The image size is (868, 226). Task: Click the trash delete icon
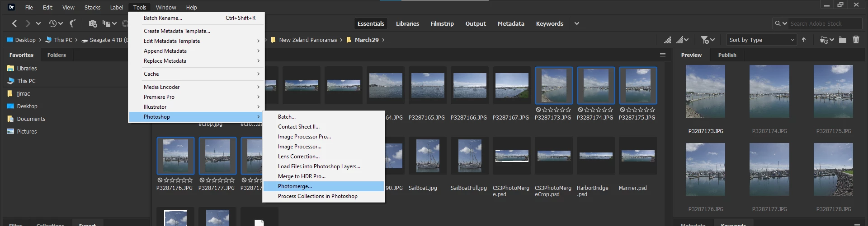tap(856, 40)
